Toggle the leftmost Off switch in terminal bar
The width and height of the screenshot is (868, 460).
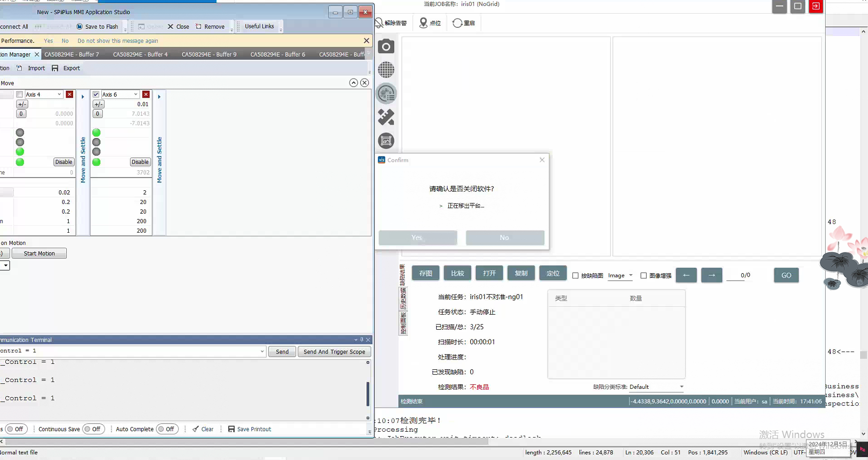point(16,429)
